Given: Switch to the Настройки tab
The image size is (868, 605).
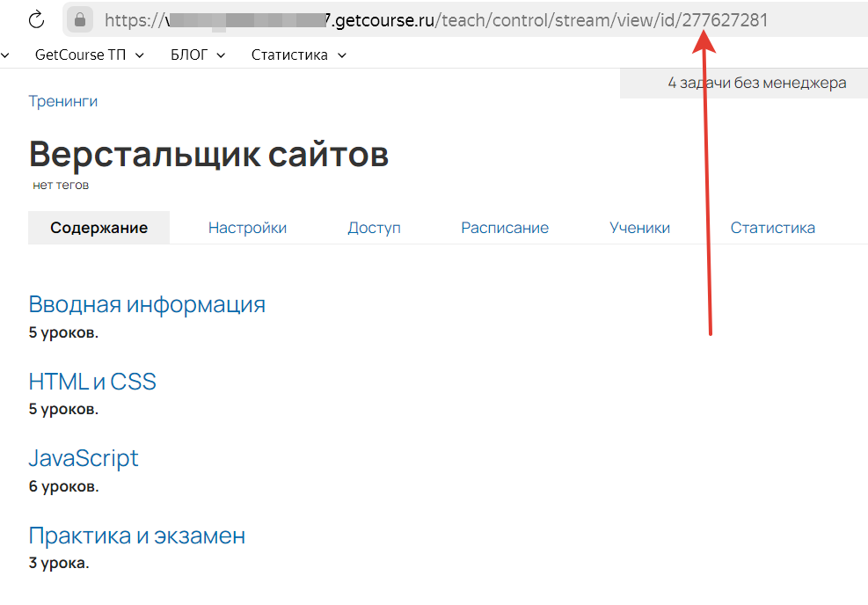Looking at the screenshot, I should click(247, 228).
